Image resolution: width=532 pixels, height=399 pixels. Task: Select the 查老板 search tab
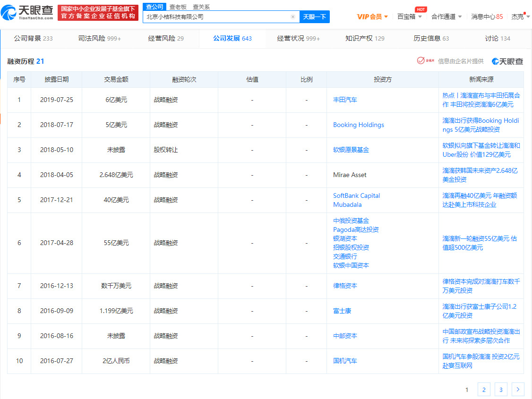[178, 7]
